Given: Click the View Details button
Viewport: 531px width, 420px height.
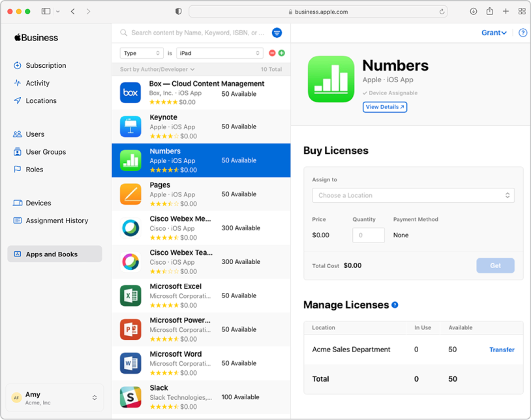Looking at the screenshot, I should pyautogui.click(x=385, y=107).
